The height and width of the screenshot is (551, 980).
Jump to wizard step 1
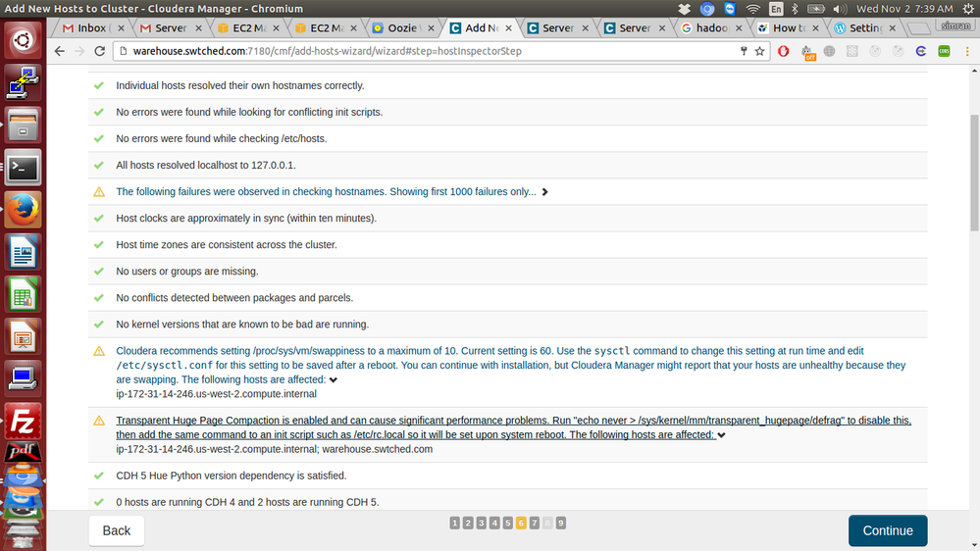click(x=454, y=523)
